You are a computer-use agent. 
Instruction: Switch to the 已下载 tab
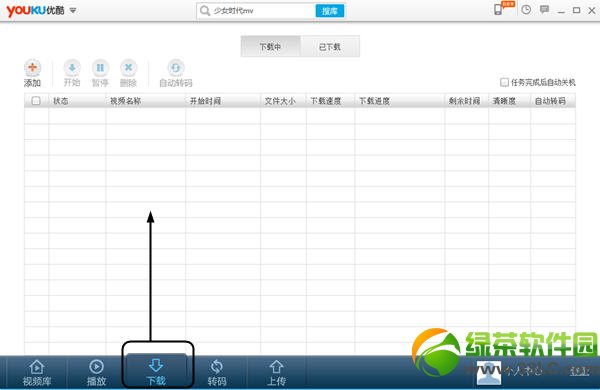click(x=330, y=47)
